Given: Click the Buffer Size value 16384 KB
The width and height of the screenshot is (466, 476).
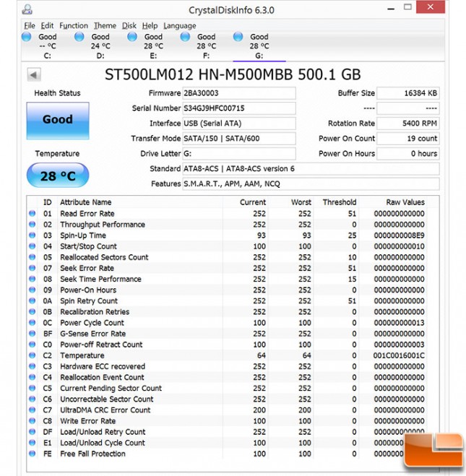Looking at the screenshot, I should (408, 93).
